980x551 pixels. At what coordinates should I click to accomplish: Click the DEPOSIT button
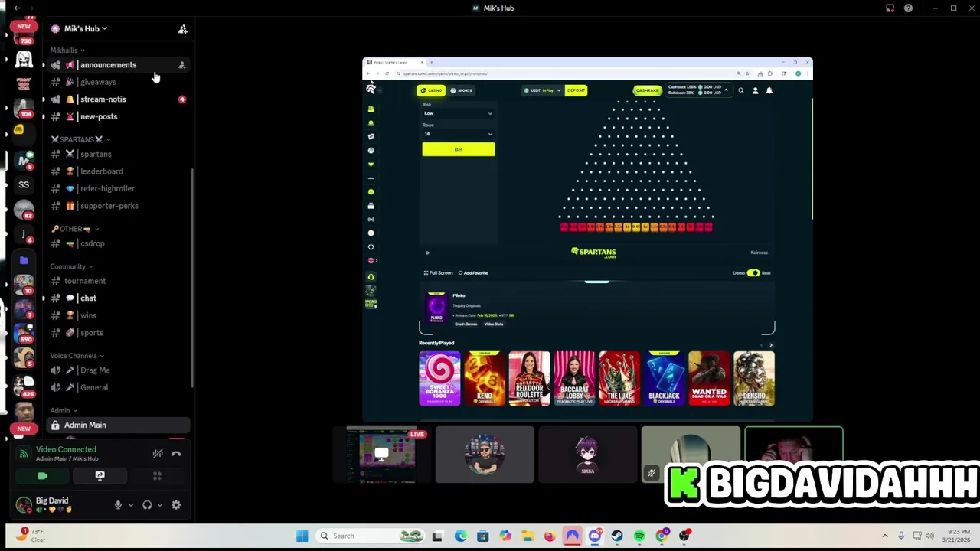(576, 90)
